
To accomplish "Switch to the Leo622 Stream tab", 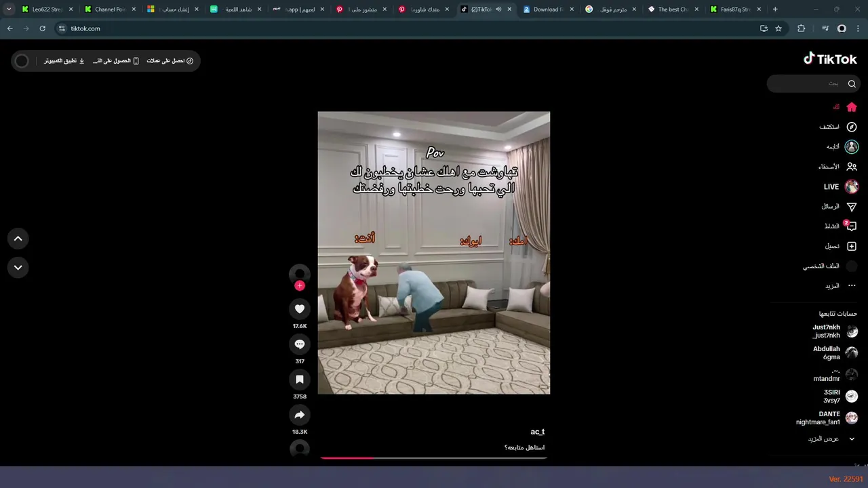I will [x=47, y=9].
